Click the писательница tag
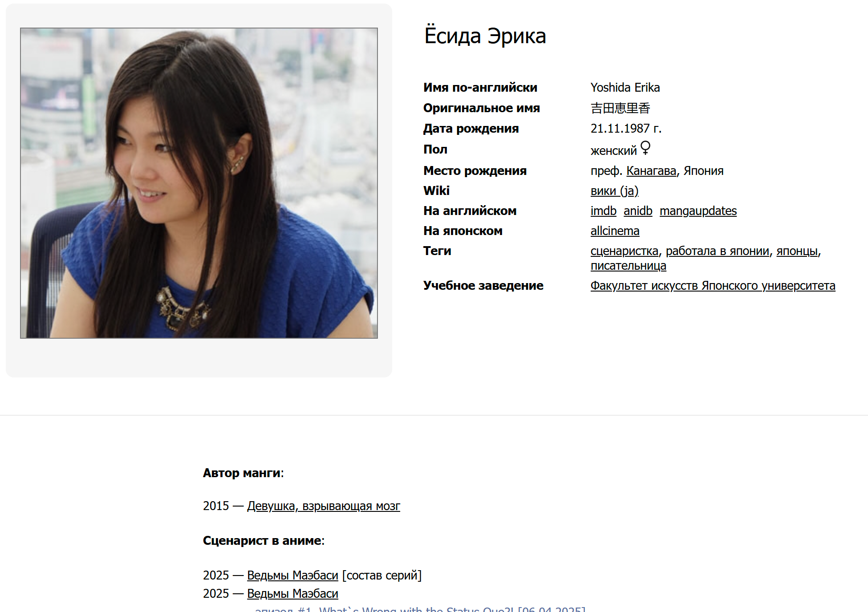The height and width of the screenshot is (612, 868). (628, 266)
